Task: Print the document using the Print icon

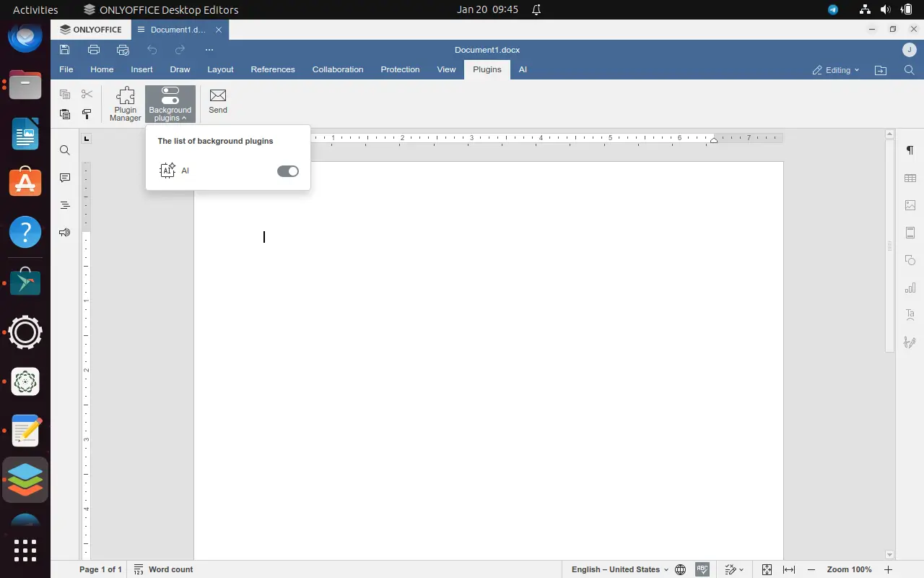Action: pos(94,50)
